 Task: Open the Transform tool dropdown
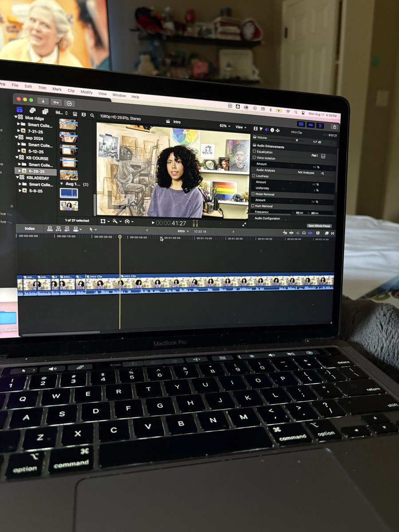click(104, 220)
